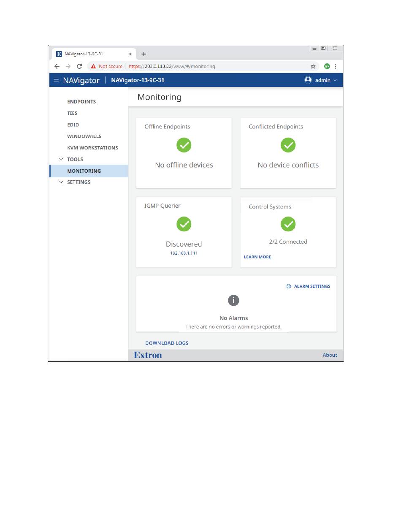This screenshot has height=532, width=401.
Task: Click the Offline Endpoints green checkmark
Action: [x=184, y=145]
